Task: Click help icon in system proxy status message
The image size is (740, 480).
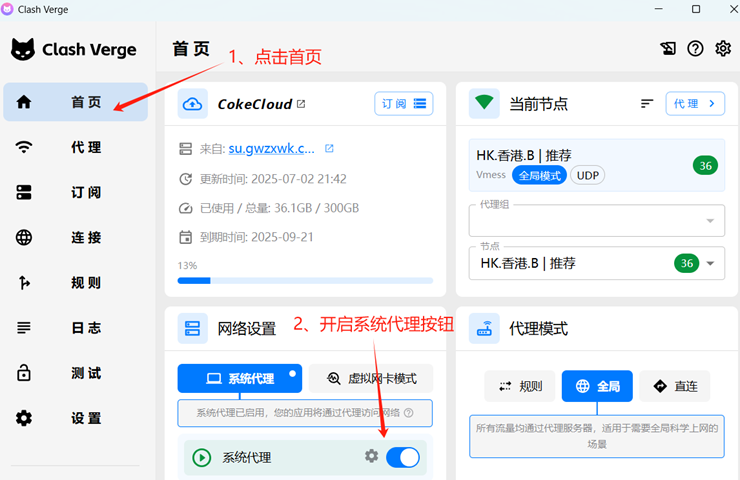Action: click(409, 413)
